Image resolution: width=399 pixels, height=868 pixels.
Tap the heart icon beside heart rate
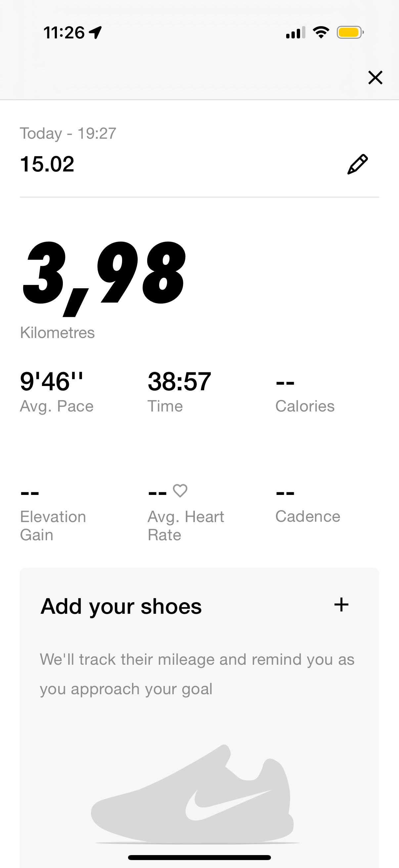[x=180, y=491]
